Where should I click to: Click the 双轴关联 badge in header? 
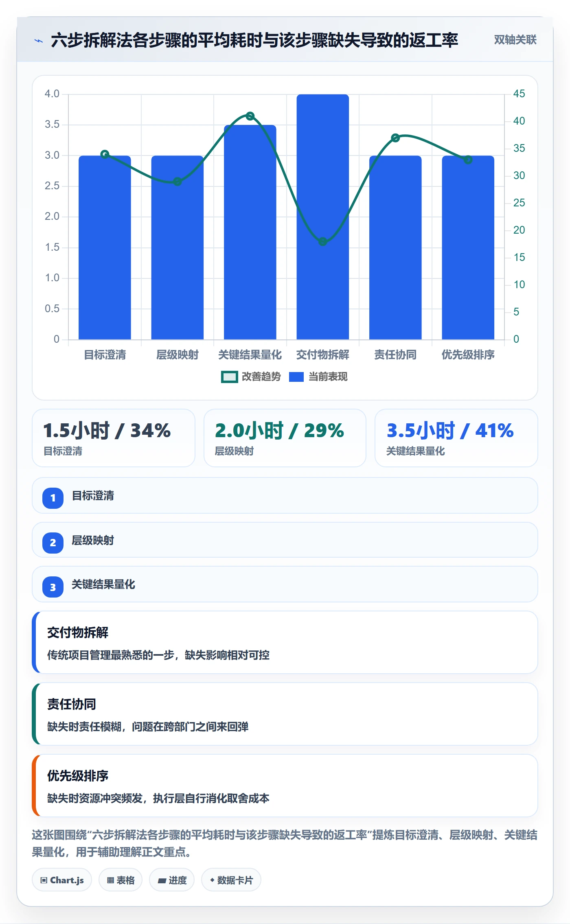515,39
